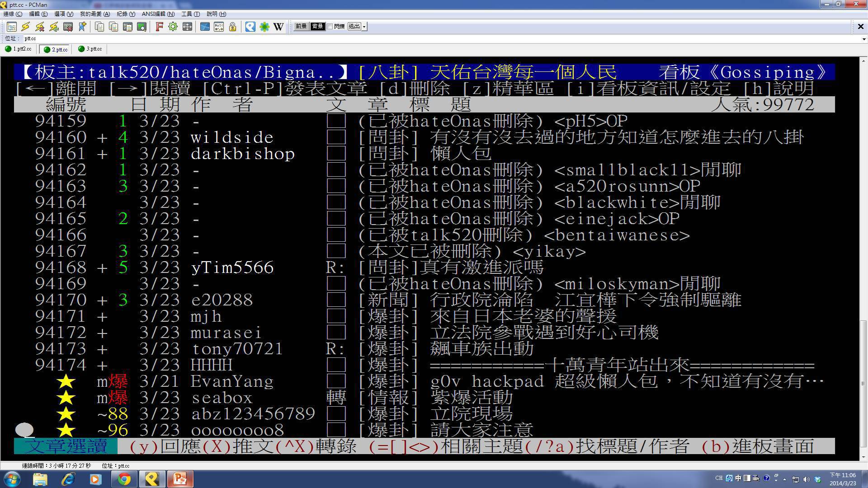Switch to the 3.ptt.cc tab
868x488 pixels.
click(90, 49)
